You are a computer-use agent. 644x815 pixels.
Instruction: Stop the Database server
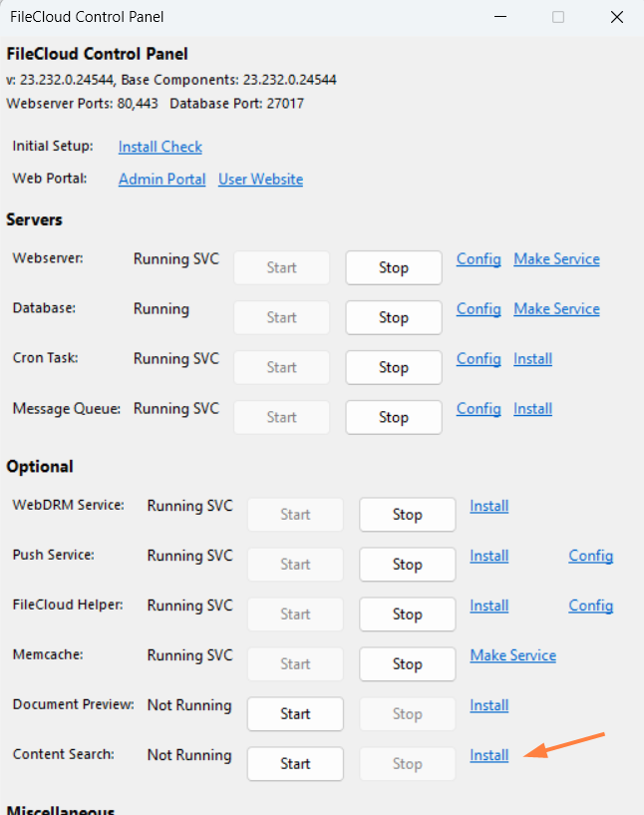(x=393, y=317)
